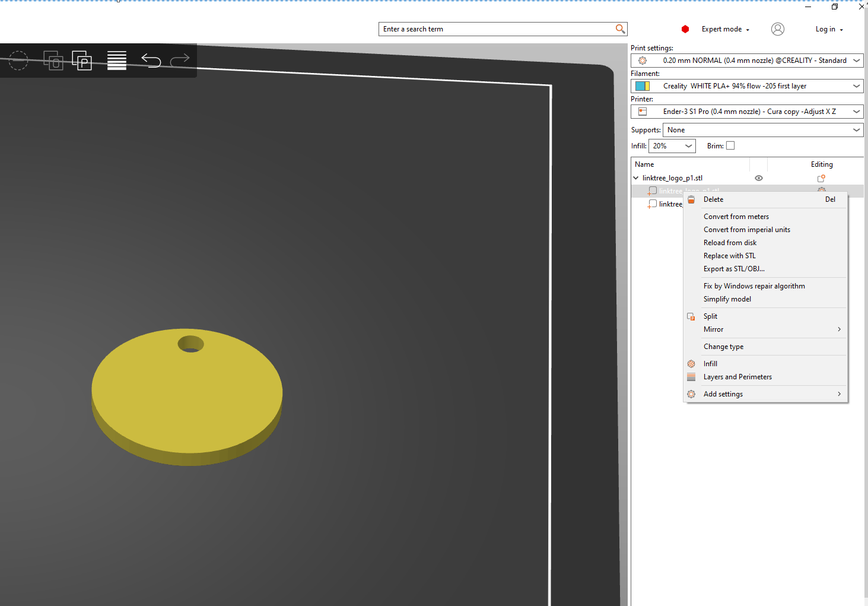Click the print settings gear icon

[x=642, y=61]
